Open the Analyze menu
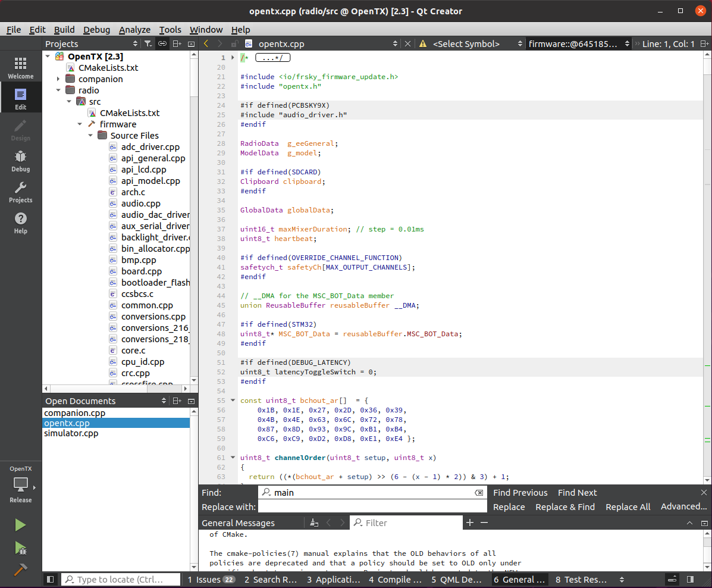Viewport: 712px width, 588px height. coord(134,30)
